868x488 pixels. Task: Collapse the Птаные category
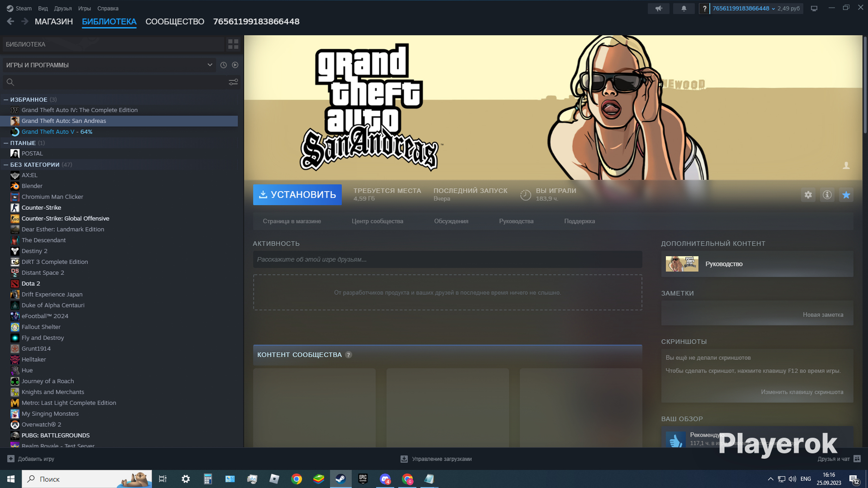6,143
